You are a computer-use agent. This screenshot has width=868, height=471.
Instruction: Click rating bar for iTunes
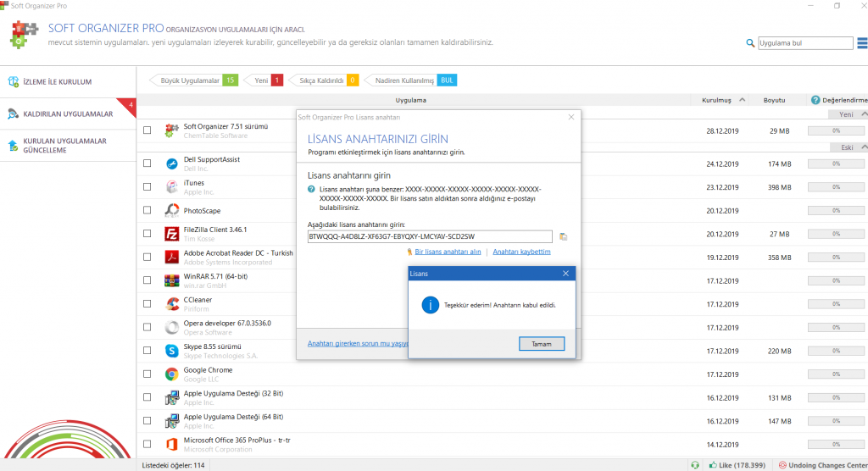[836, 187]
